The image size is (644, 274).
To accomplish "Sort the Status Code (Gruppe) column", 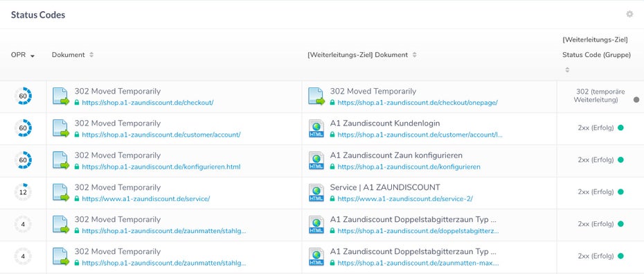I will (567, 70).
